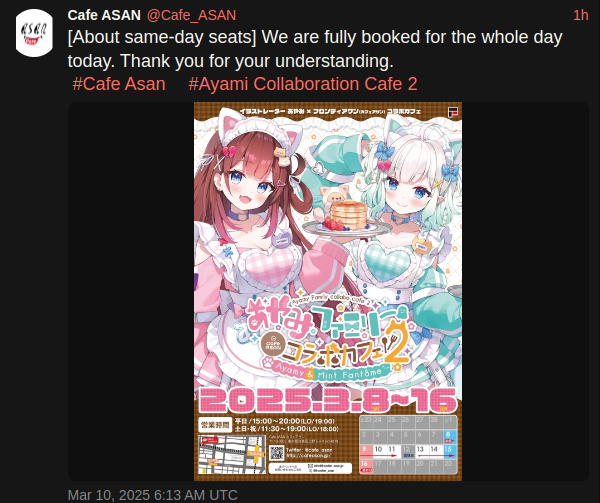Click the Cafe ASAN display name
600x503 pixels.
pos(104,15)
